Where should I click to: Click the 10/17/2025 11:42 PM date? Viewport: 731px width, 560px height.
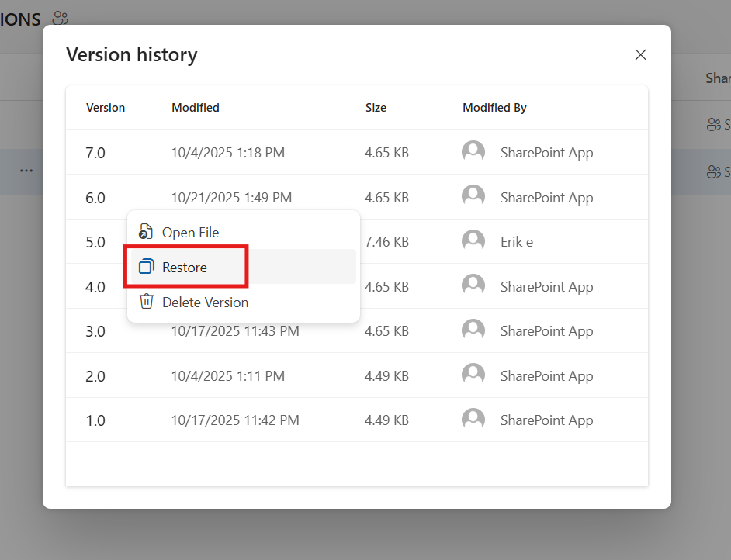tap(235, 420)
